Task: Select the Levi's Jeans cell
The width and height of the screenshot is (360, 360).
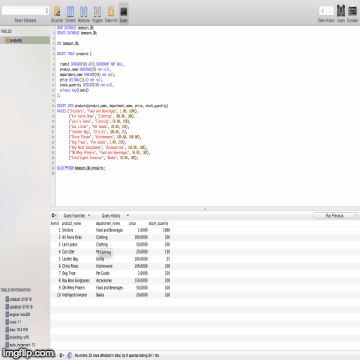Action: tap(70, 245)
